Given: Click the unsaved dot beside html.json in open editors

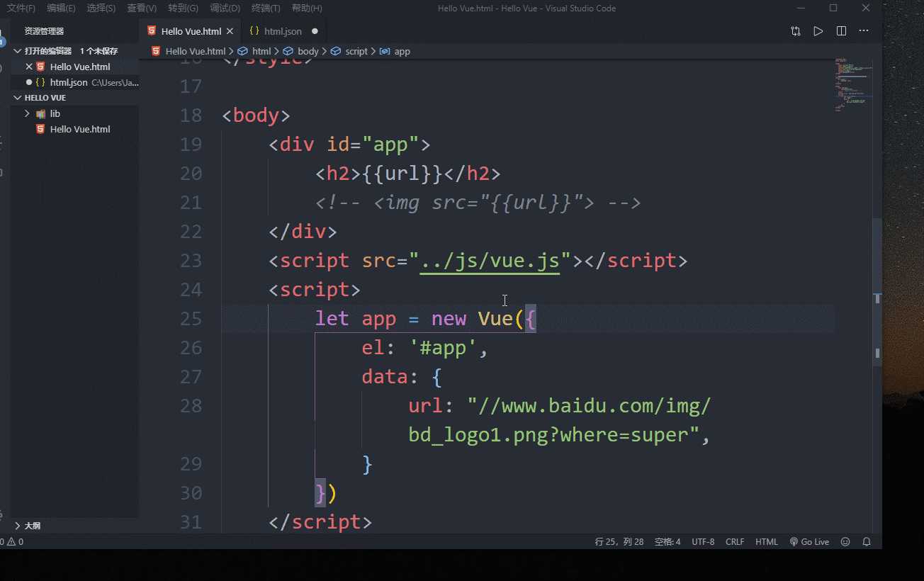Looking at the screenshot, I should point(29,82).
